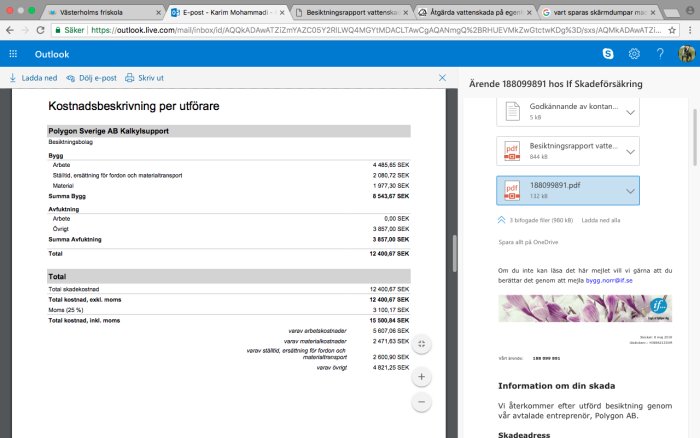This screenshot has width=700, height=438.
Task: Click the Skriv ut print button
Action: point(144,78)
